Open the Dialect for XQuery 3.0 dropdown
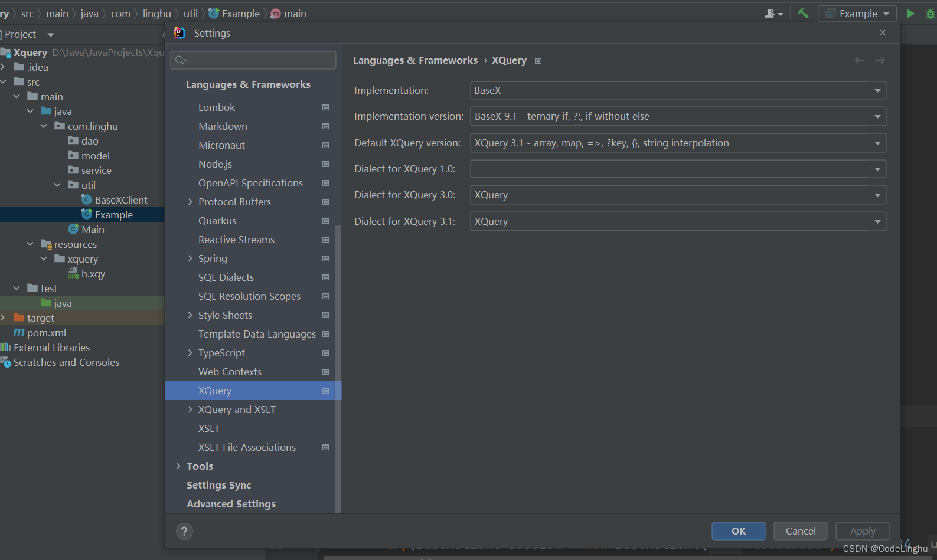Viewport: 937px width, 560px height. coord(678,195)
